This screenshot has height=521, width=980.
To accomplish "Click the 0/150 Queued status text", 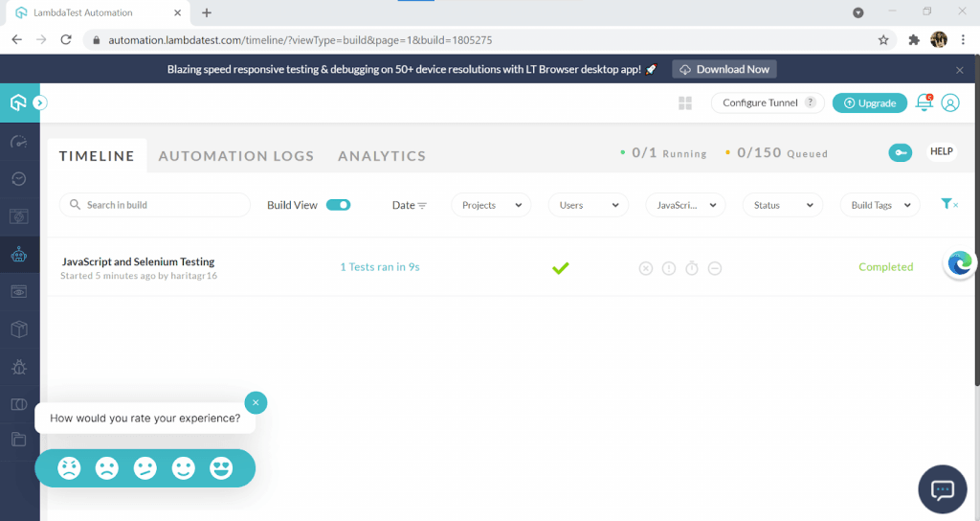I will [x=777, y=153].
